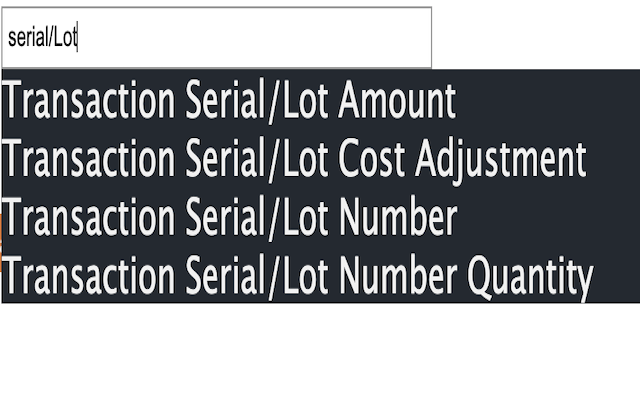
Task: Select Transaction Serial/Lot Amount suggestion
Action: point(321,100)
